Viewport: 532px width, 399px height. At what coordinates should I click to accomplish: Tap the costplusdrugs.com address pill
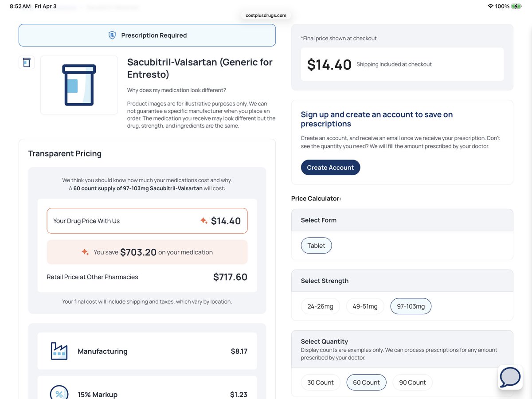tap(266, 15)
